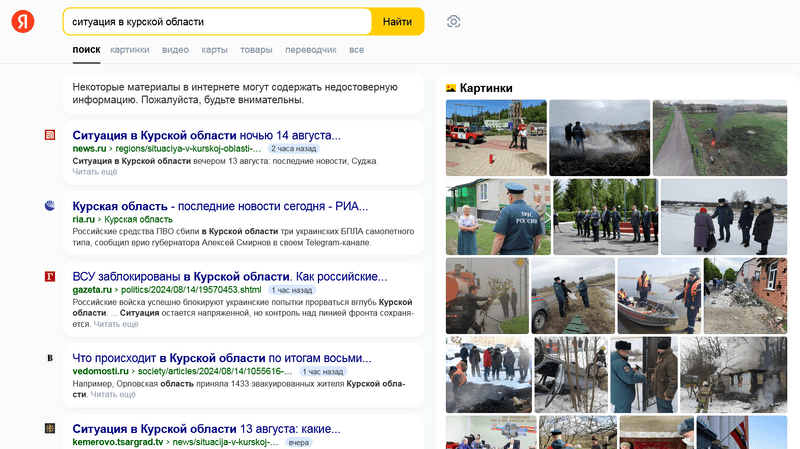The image size is (800, 449).
Task: Open the карты tab
Action: coord(214,49)
